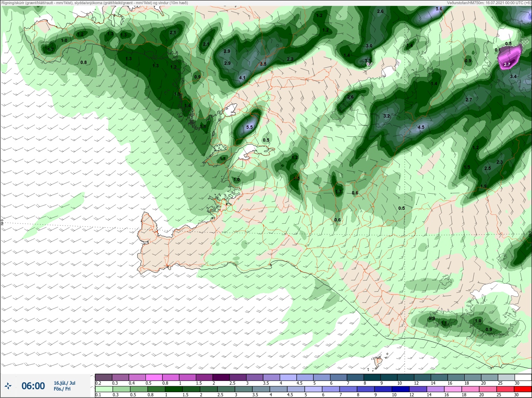
Task: Pick the white 30 swatch in upper legend row
Action: pyautogui.click(x=523, y=377)
